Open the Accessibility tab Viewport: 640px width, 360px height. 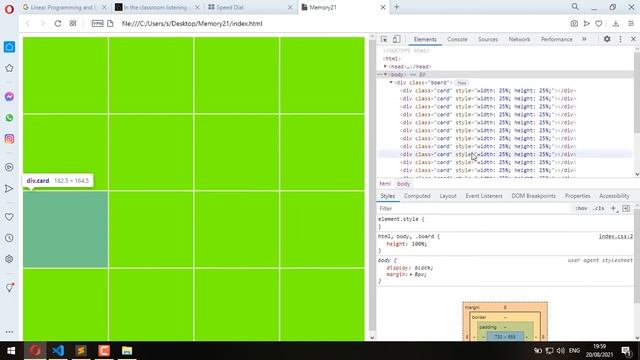click(x=614, y=196)
